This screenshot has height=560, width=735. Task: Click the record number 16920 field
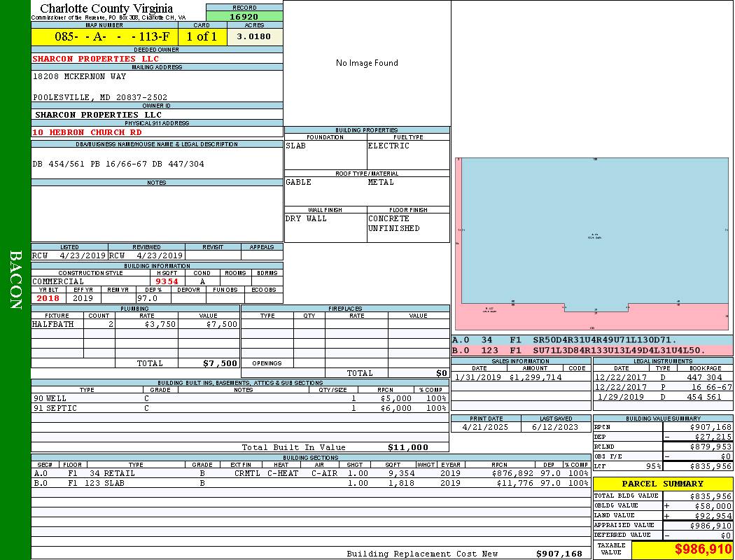(x=244, y=17)
